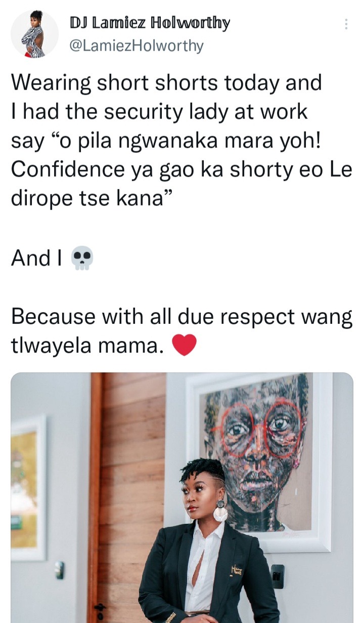Click the gold brooch on the black blazer
The height and width of the screenshot is (623, 364).
[x=237, y=569]
